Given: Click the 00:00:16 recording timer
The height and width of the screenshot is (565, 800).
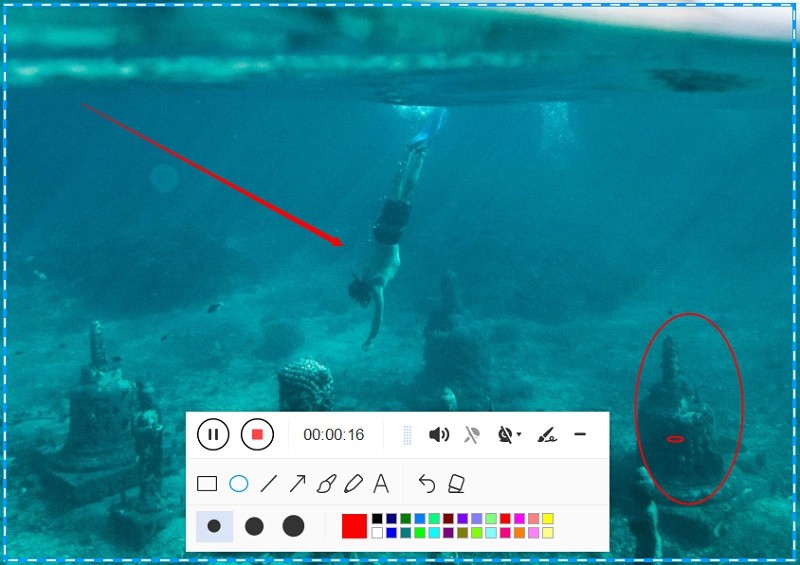Looking at the screenshot, I should (x=334, y=435).
